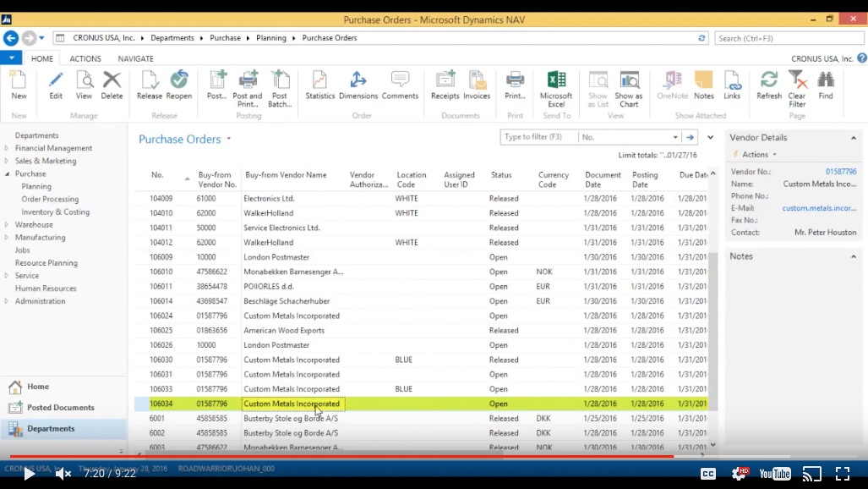
Task: Open the filter field No. dropdown
Action: (x=675, y=137)
